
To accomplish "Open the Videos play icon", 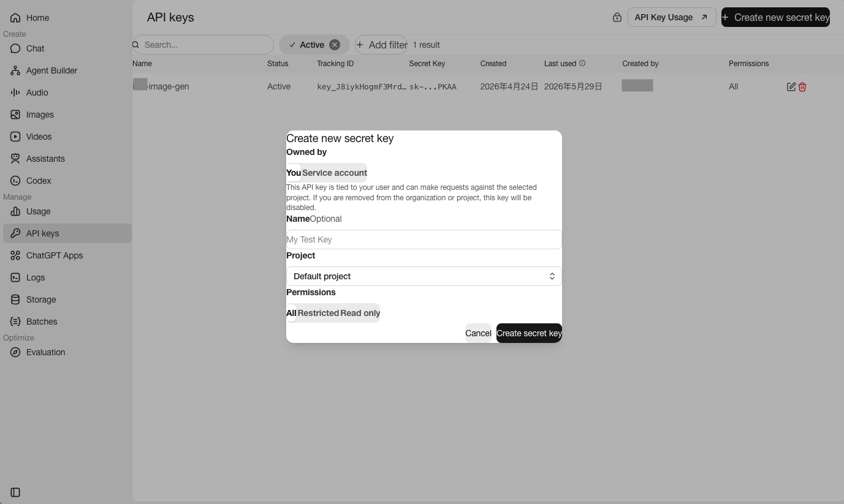I will pyautogui.click(x=15, y=137).
